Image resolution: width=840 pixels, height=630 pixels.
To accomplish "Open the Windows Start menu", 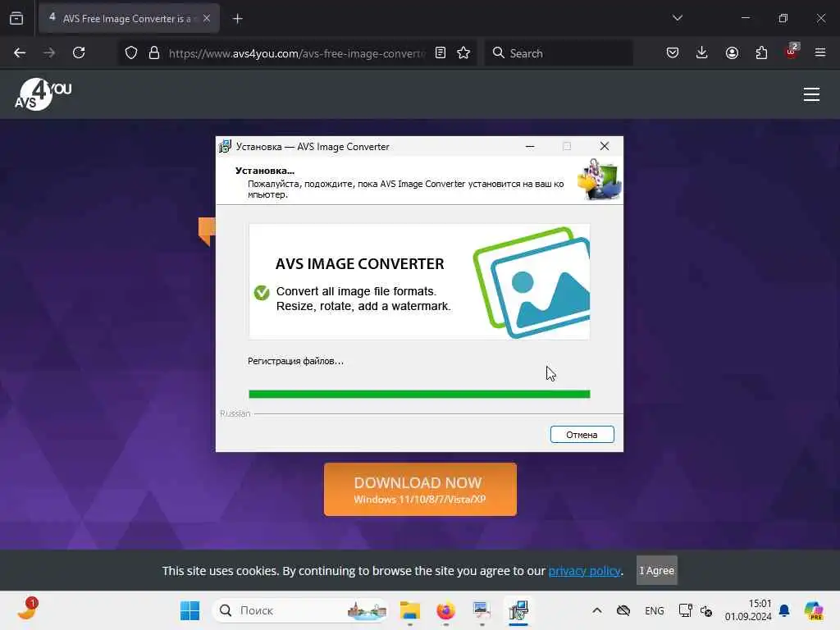I will [x=189, y=610].
